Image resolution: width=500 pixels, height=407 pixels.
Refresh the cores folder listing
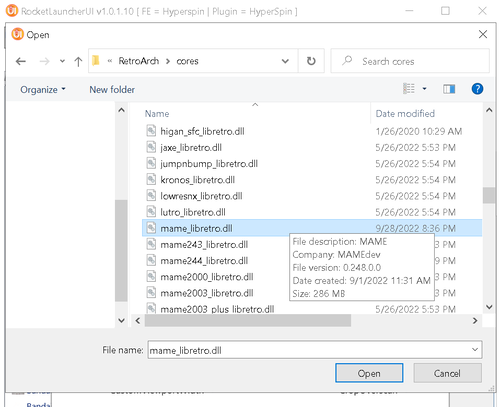tap(311, 61)
